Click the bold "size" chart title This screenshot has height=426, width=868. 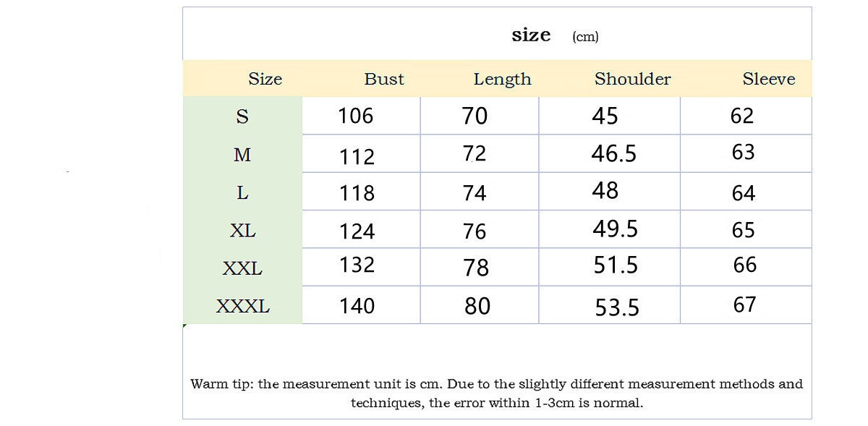point(531,35)
